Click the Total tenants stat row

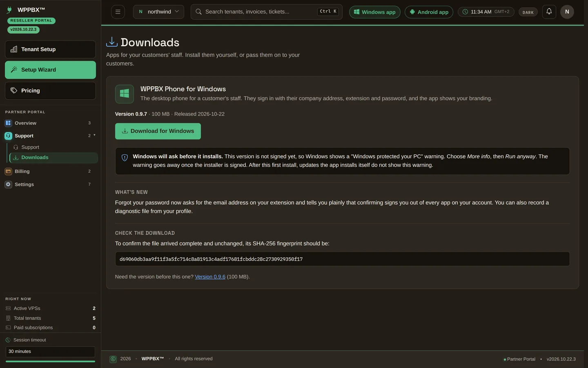tap(50, 318)
